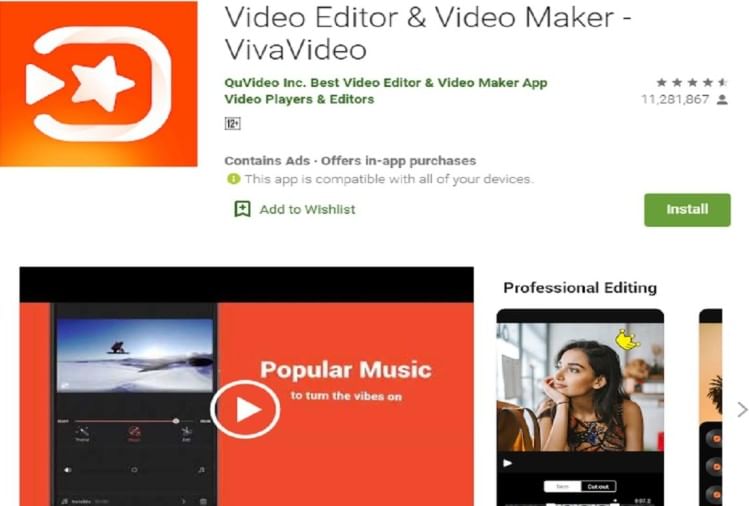749x506 pixels.
Task: Click the slider handle in video preview
Action: point(176,421)
